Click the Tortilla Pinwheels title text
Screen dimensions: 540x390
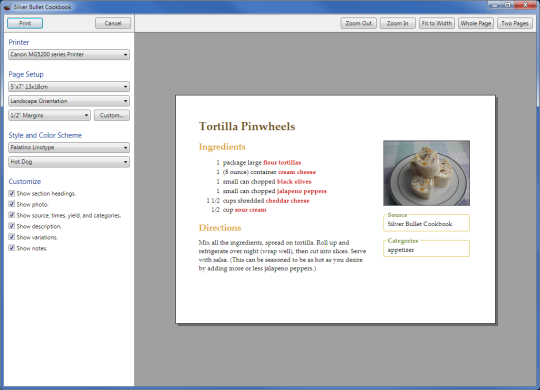(247, 126)
